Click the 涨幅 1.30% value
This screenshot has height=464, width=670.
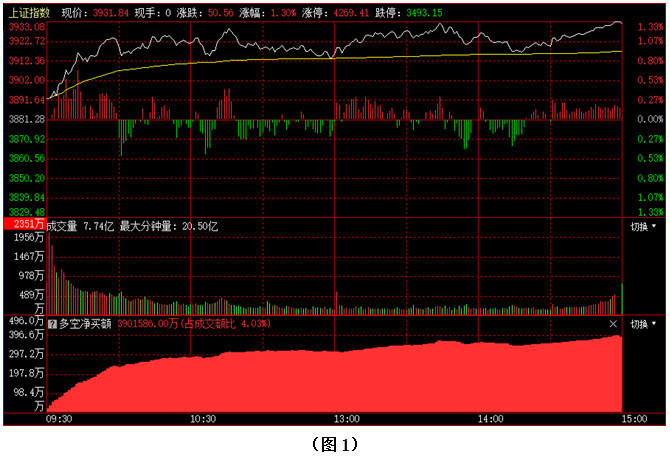tap(283, 13)
